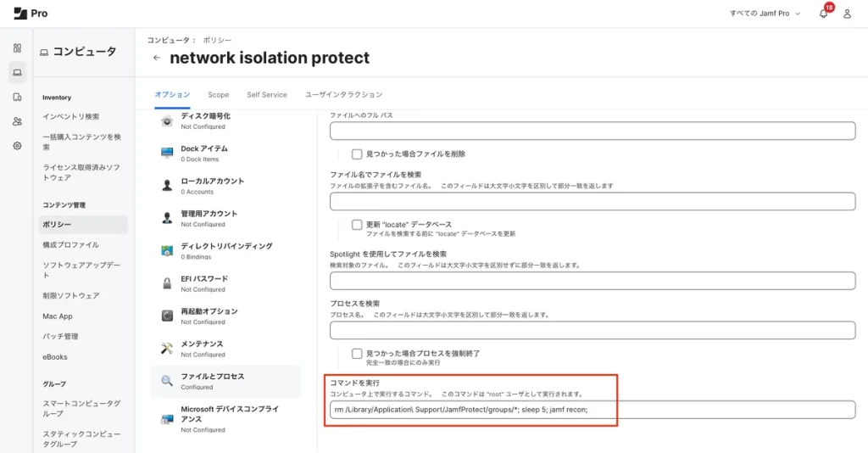
Task: Click the コマンドを実行 command field
Action: tap(592, 410)
